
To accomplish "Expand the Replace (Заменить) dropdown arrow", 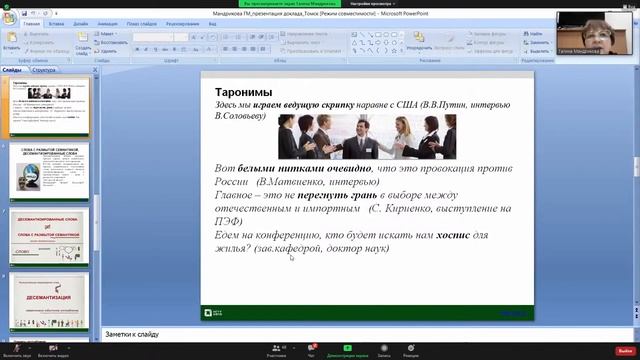I will pos(551,42).
